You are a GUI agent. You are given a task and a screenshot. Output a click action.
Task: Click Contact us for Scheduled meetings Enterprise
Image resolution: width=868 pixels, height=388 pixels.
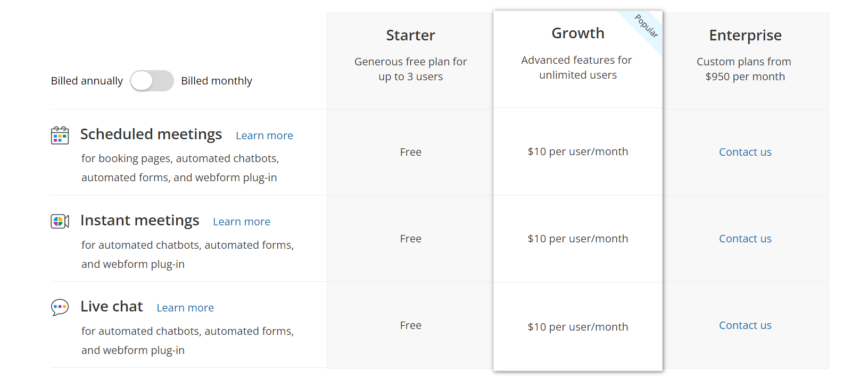(x=745, y=152)
